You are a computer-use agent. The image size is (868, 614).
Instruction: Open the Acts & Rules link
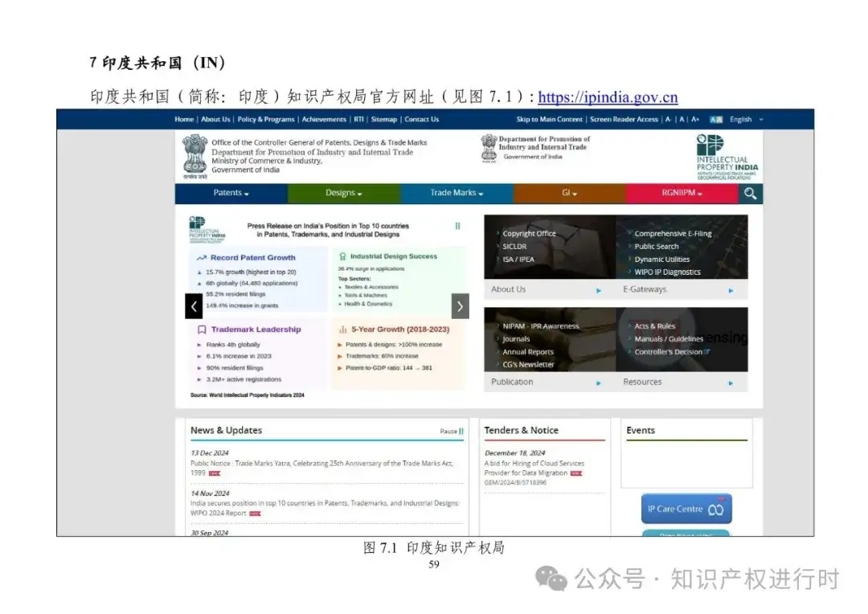[x=654, y=326]
